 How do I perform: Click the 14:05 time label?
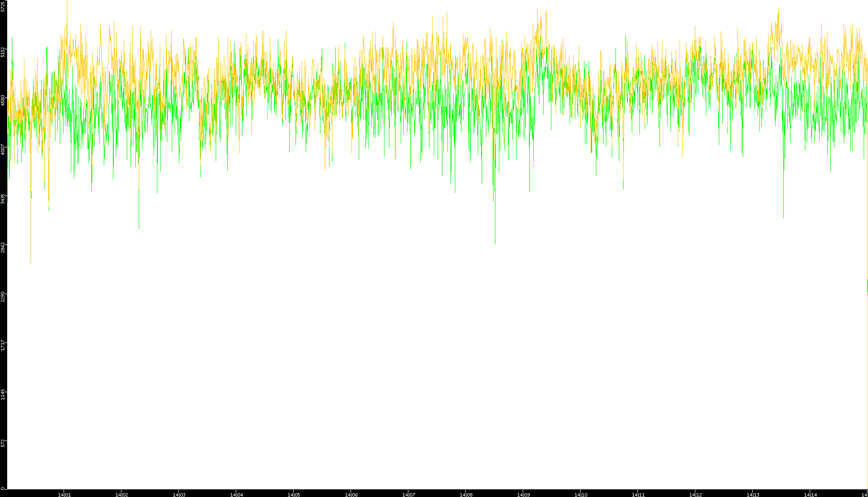[294, 495]
